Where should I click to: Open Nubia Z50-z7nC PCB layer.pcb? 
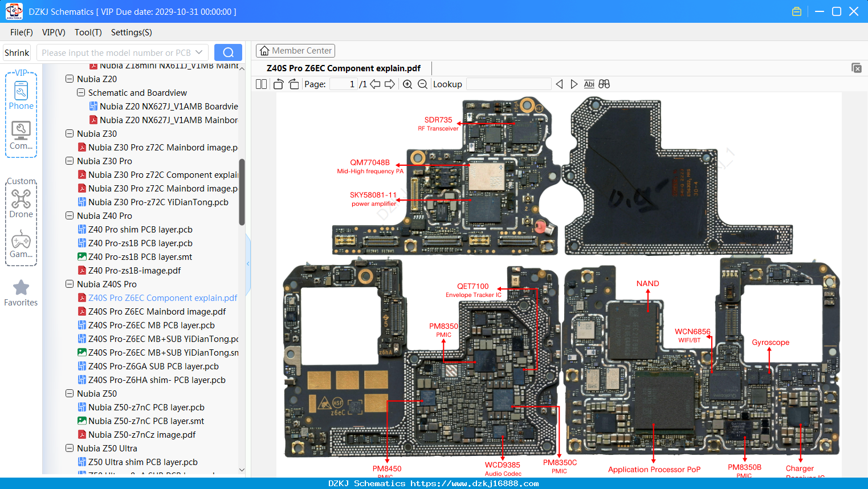pyautogui.click(x=141, y=407)
